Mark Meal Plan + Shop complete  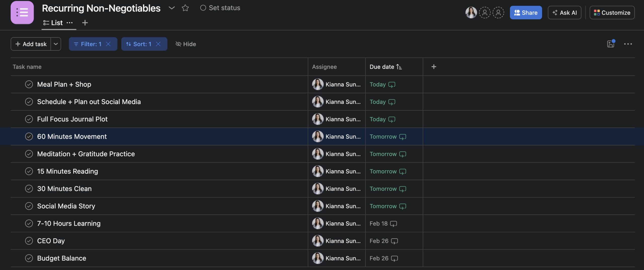coord(29,84)
